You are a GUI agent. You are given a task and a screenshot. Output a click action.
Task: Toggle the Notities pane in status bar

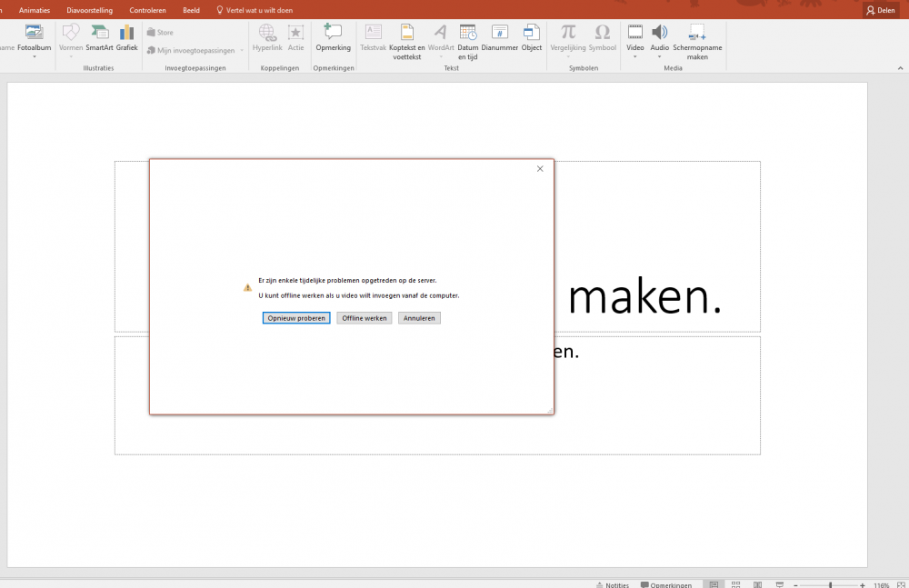(613, 584)
